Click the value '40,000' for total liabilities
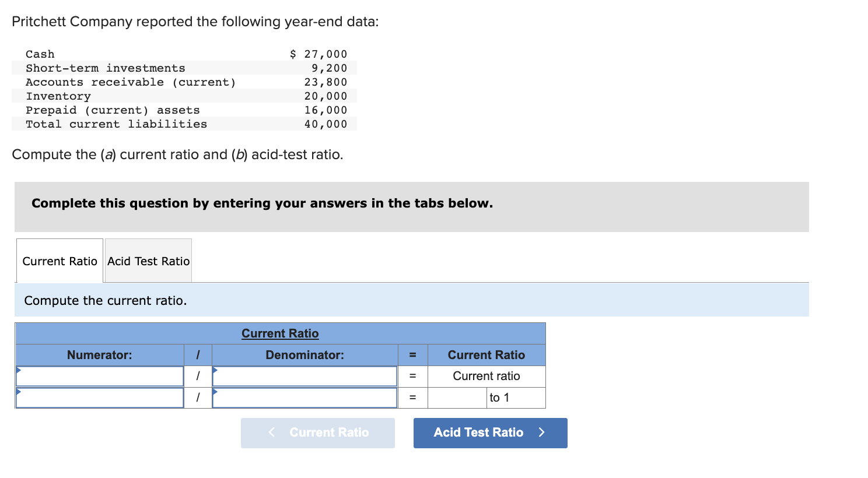The height and width of the screenshot is (478, 868). point(325,124)
